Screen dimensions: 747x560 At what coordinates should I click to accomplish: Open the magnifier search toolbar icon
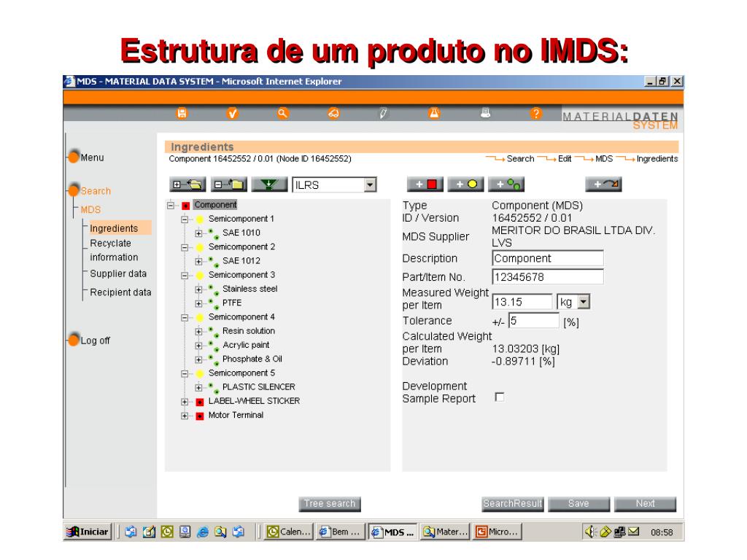pyautogui.click(x=283, y=113)
